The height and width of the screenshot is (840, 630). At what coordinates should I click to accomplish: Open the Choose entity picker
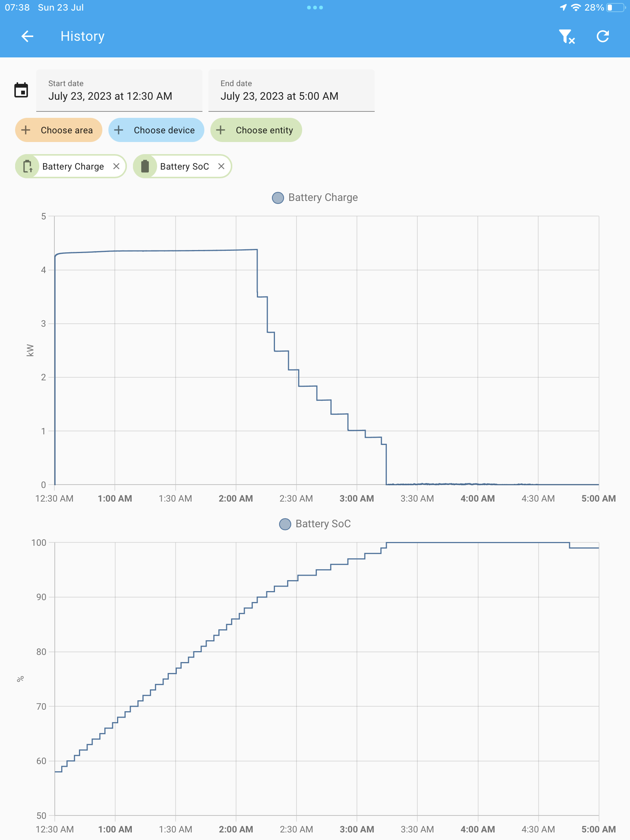click(x=256, y=130)
